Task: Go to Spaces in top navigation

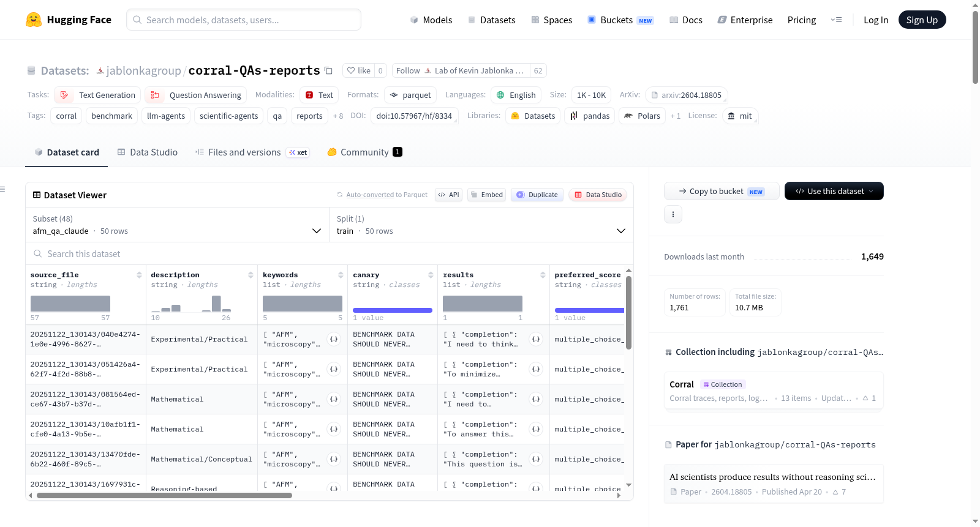Action: click(551, 20)
